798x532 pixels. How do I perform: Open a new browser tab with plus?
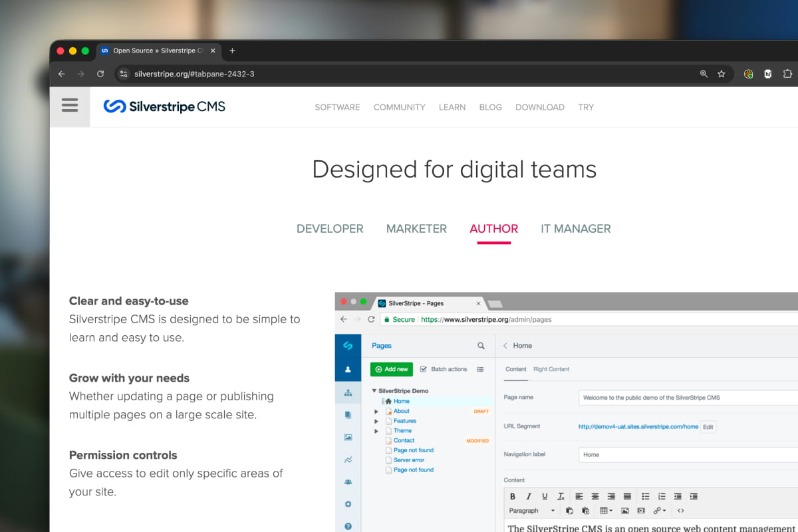click(232, 51)
